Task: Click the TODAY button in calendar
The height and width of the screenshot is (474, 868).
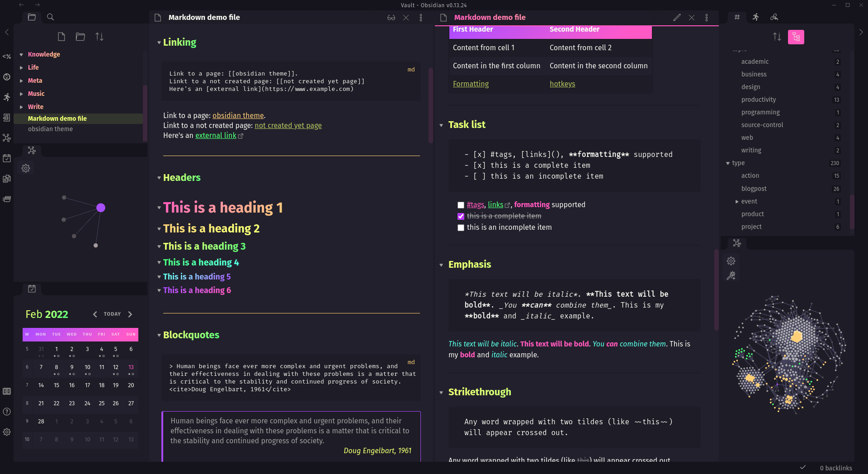Action: coord(112,314)
